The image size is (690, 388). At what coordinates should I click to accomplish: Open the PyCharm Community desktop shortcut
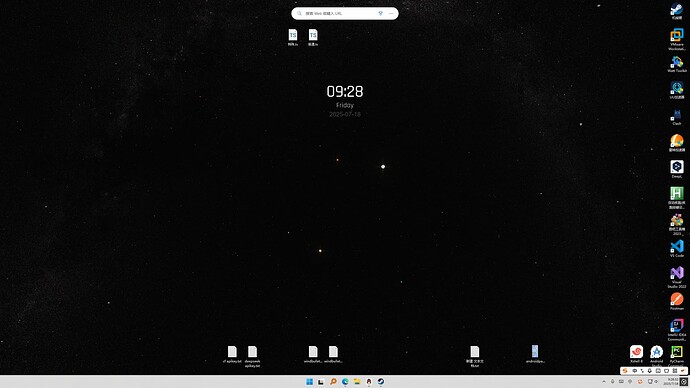pos(676,354)
